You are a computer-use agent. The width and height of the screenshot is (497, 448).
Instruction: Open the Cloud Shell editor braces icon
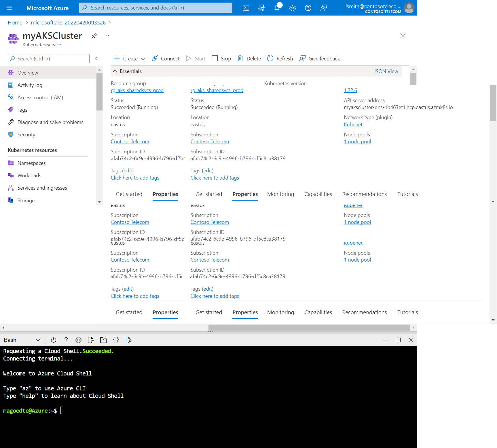click(x=116, y=340)
